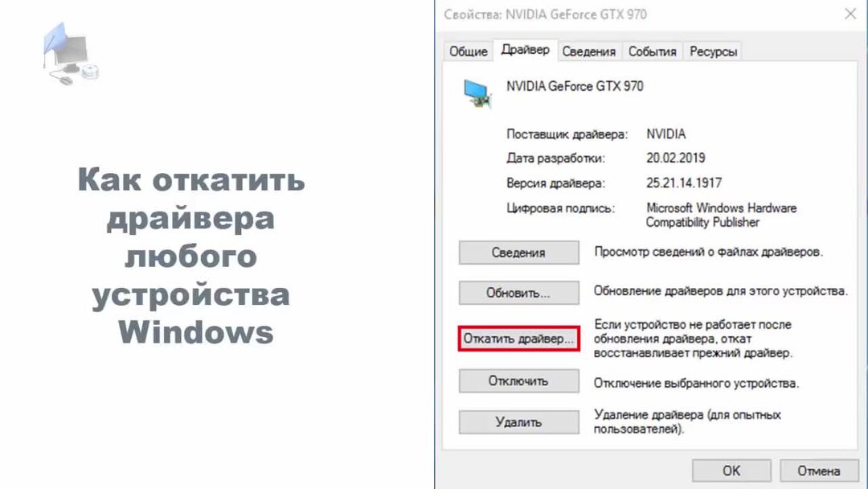Select the driver date 20.02.2019
The image size is (868, 489).
675,158
